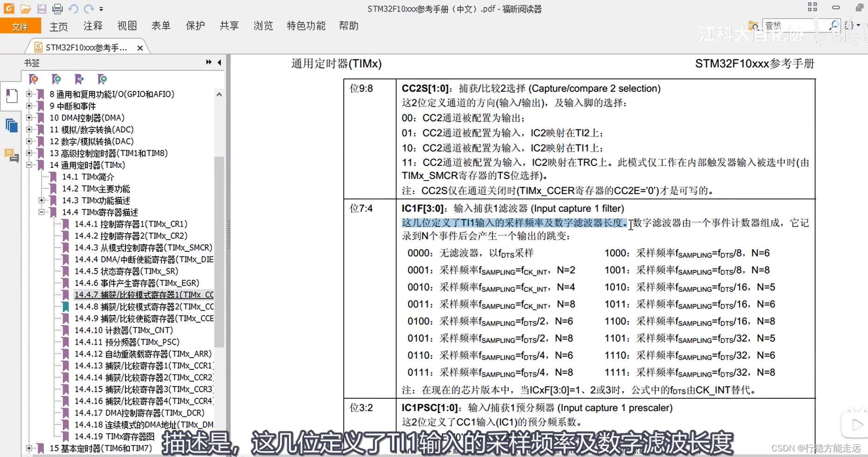The width and height of the screenshot is (868, 457).
Task: Open bookmark 14.4.19 TIMx寄存器图
Action: click(115, 436)
